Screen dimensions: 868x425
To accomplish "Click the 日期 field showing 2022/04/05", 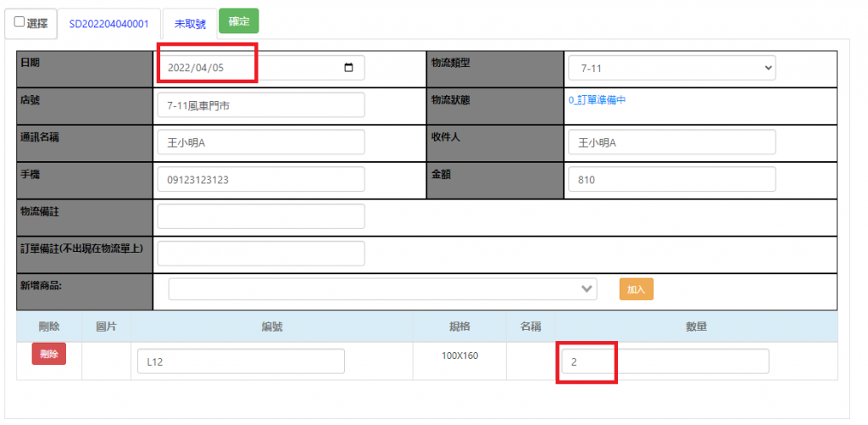I will (261, 68).
